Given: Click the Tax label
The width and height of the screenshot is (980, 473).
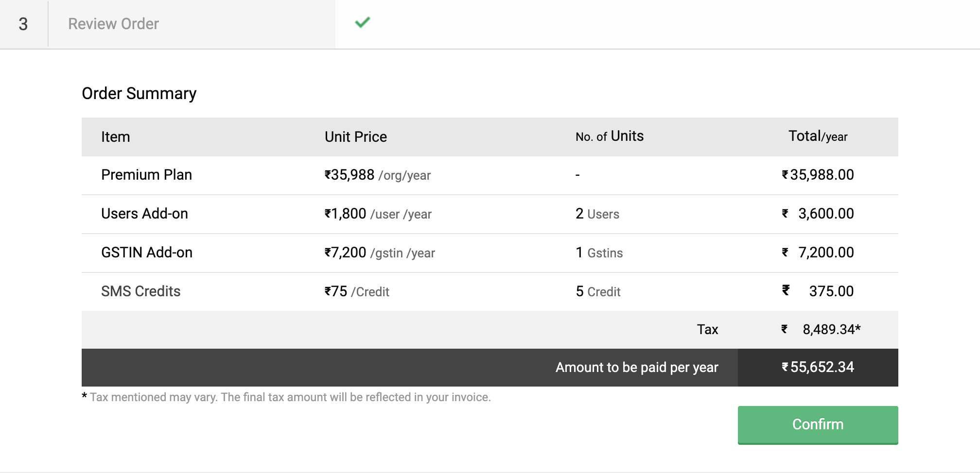Looking at the screenshot, I should click(707, 330).
